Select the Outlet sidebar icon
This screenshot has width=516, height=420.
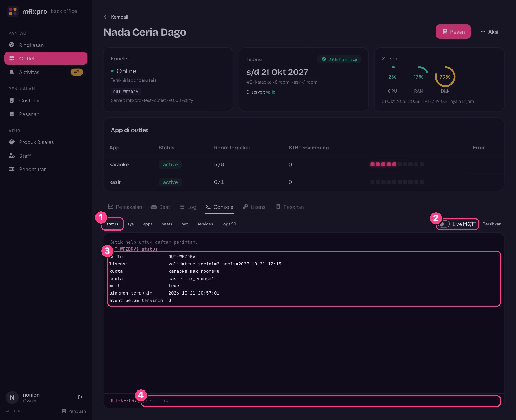click(12, 58)
